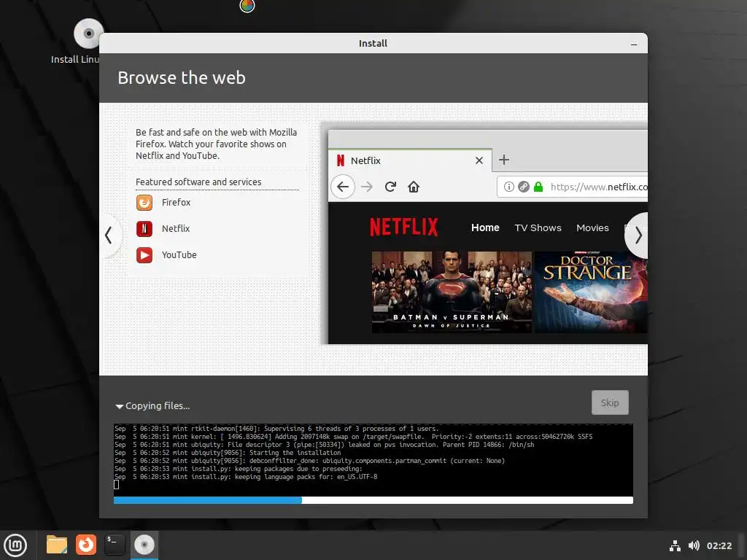Open the Batman v Superman thumbnail

coord(452,292)
